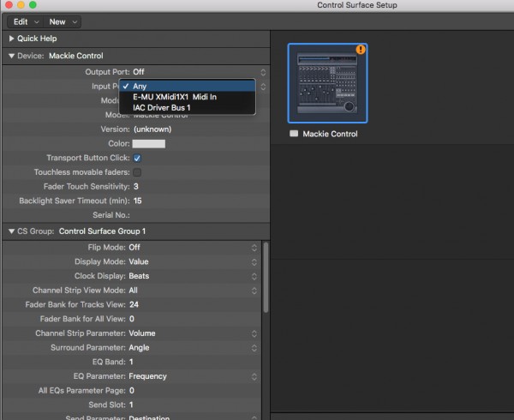Open the Clock Display popup

point(193,276)
